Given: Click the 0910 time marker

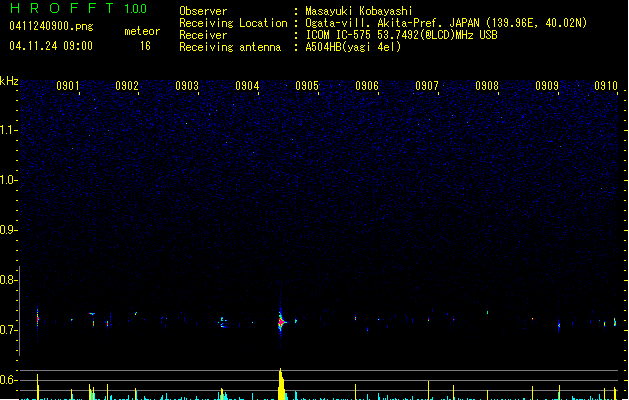Looking at the screenshot, I should (x=606, y=86).
